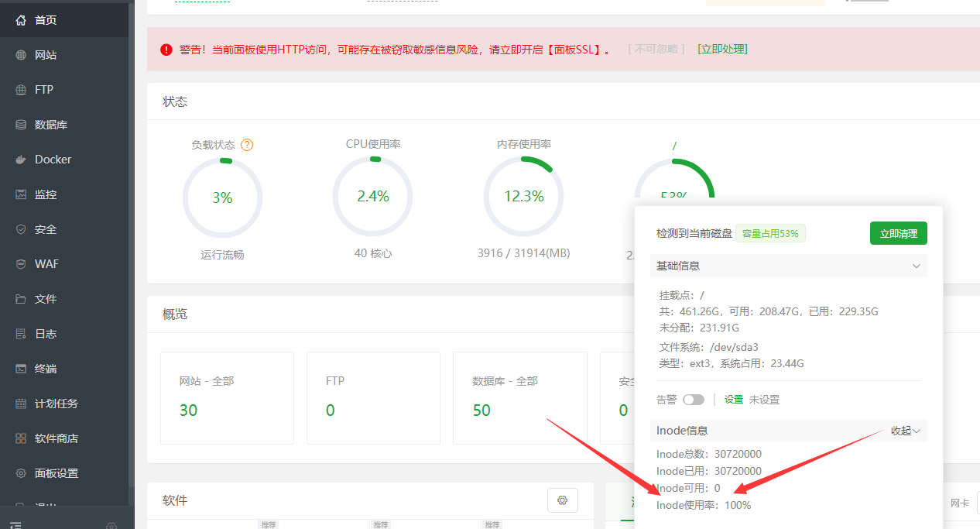Click the globe icon beside FTP
The image size is (980, 529).
[21, 90]
